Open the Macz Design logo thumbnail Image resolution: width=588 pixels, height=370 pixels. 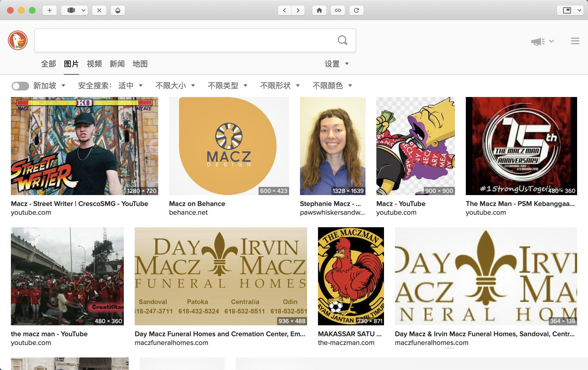coord(229,146)
